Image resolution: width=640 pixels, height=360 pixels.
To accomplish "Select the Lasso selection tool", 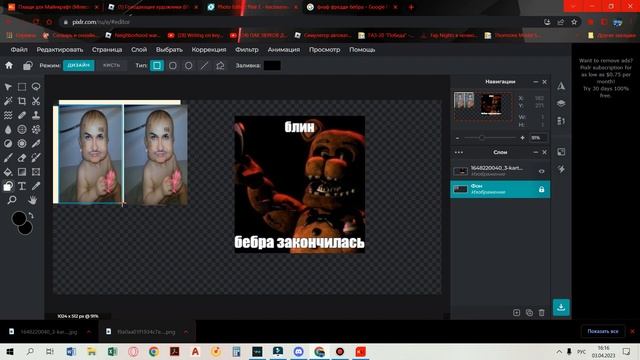I will click(x=36, y=87).
